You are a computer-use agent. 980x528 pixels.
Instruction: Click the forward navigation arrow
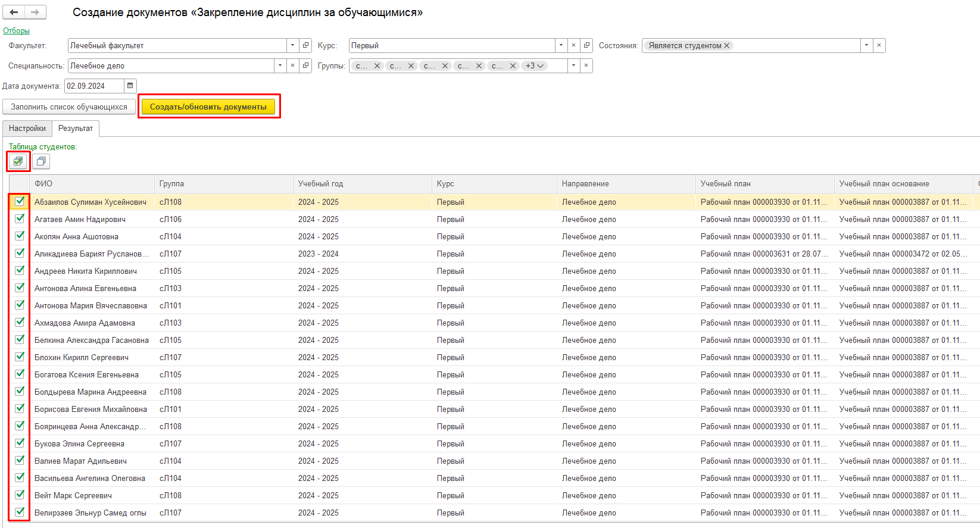(35, 12)
